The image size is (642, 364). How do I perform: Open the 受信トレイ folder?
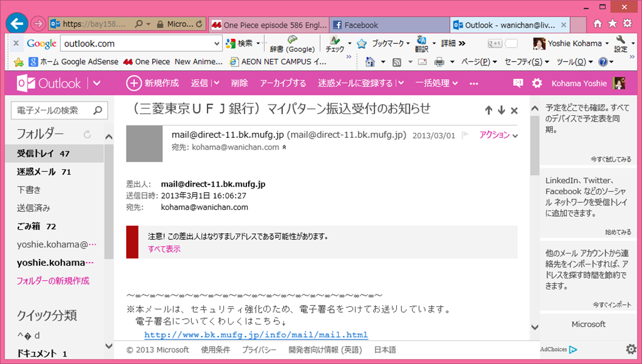[x=55, y=153]
